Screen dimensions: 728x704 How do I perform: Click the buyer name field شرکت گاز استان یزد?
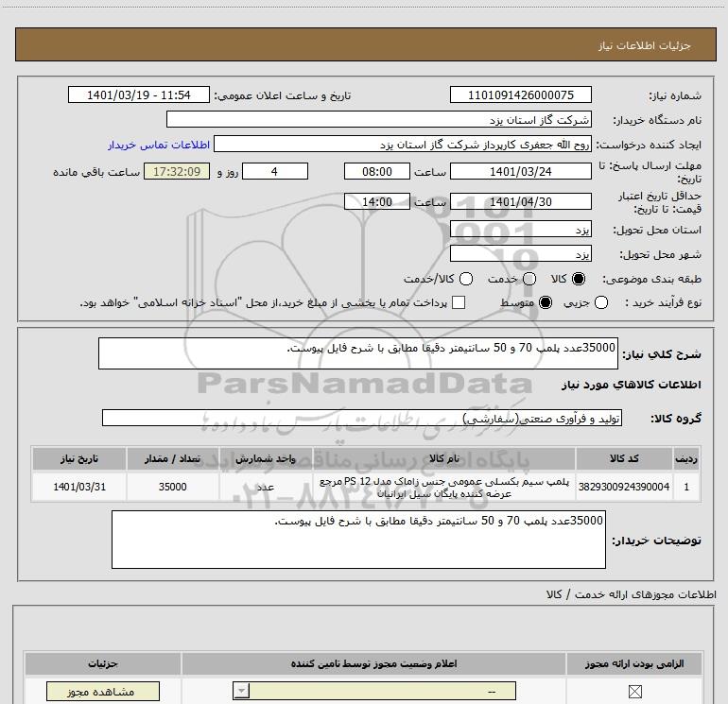pos(379,120)
